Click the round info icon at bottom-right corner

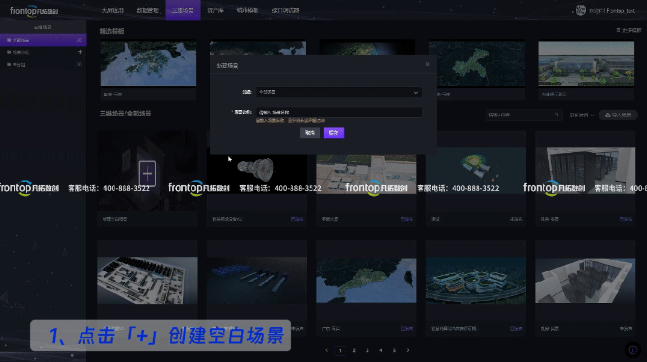tap(633, 350)
